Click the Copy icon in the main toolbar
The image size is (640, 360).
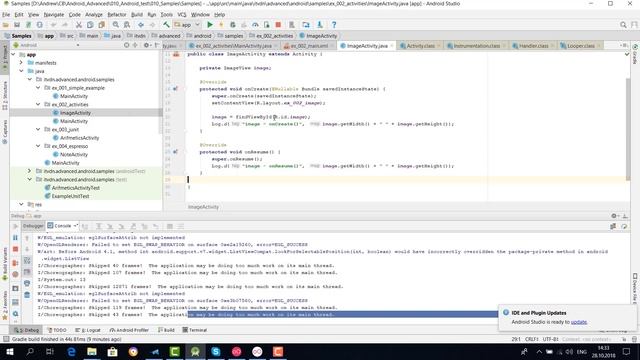90,25
